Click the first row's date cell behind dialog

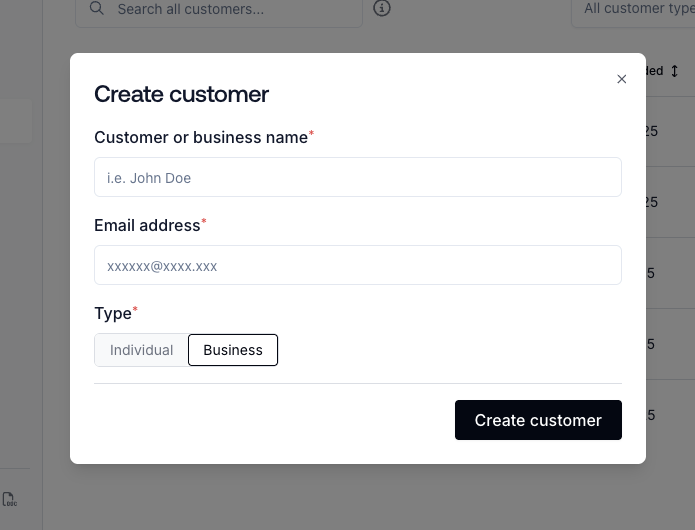click(652, 131)
